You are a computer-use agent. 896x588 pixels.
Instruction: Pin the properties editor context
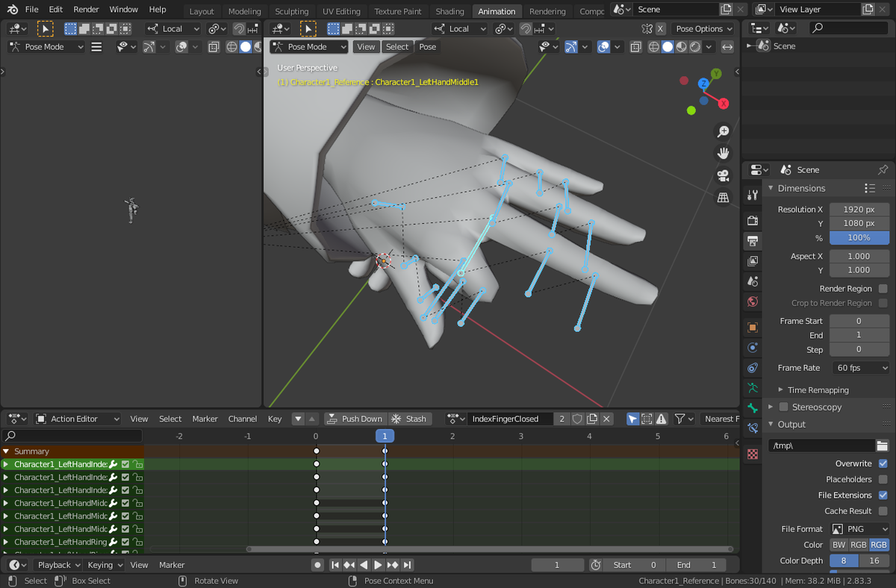click(x=883, y=170)
